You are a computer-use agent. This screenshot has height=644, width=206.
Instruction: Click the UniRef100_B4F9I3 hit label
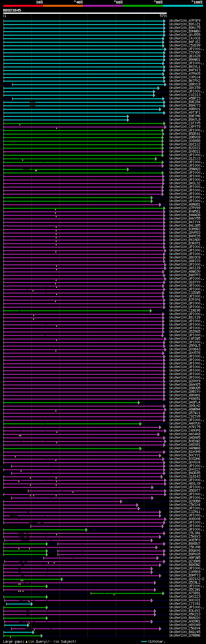point(185,70)
